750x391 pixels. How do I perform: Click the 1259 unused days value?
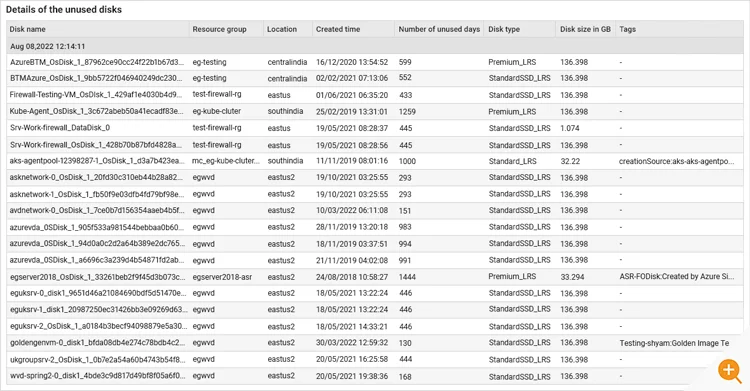coord(408,112)
